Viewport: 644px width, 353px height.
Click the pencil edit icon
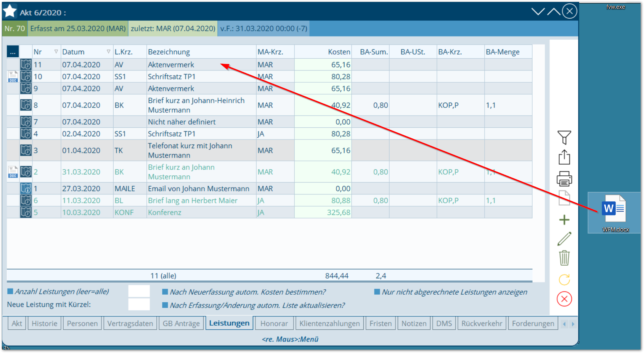click(x=564, y=239)
